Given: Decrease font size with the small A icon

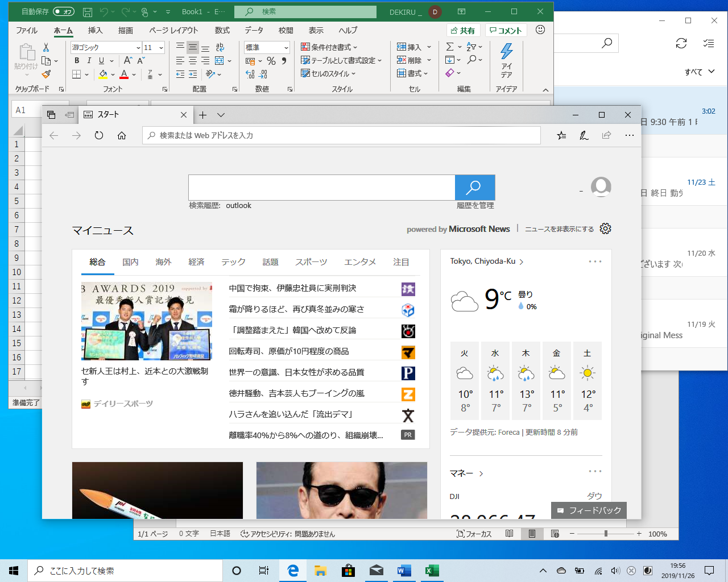Looking at the screenshot, I should [141, 61].
